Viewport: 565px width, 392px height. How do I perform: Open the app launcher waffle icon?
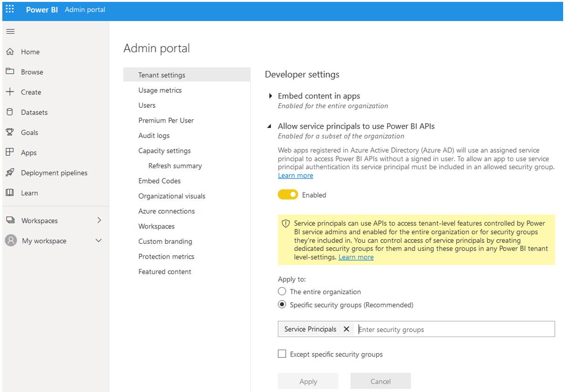click(10, 9)
